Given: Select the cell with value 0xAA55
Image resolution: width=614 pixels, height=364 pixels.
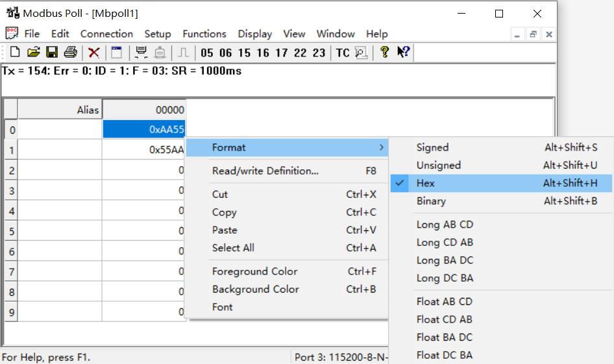Looking at the screenshot, I should [x=143, y=129].
